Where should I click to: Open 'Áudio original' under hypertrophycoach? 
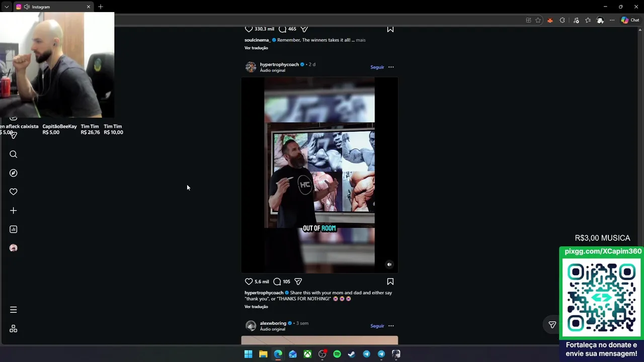pyautogui.click(x=273, y=70)
